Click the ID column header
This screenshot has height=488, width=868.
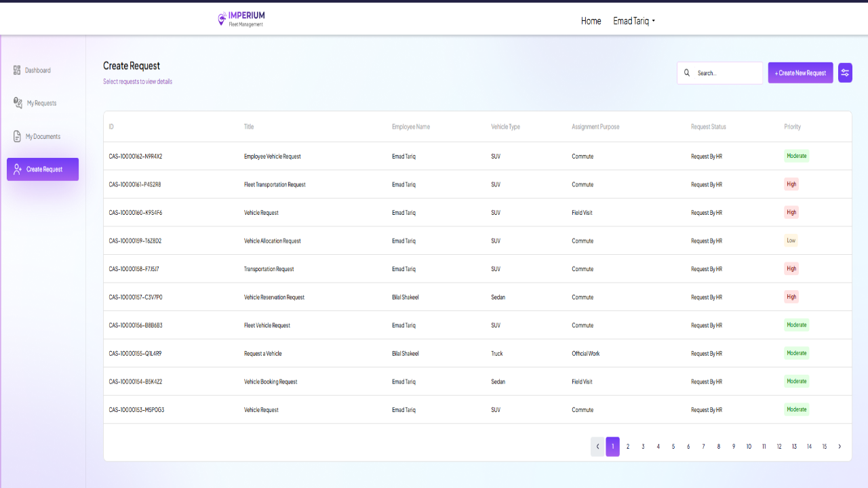[111, 127]
